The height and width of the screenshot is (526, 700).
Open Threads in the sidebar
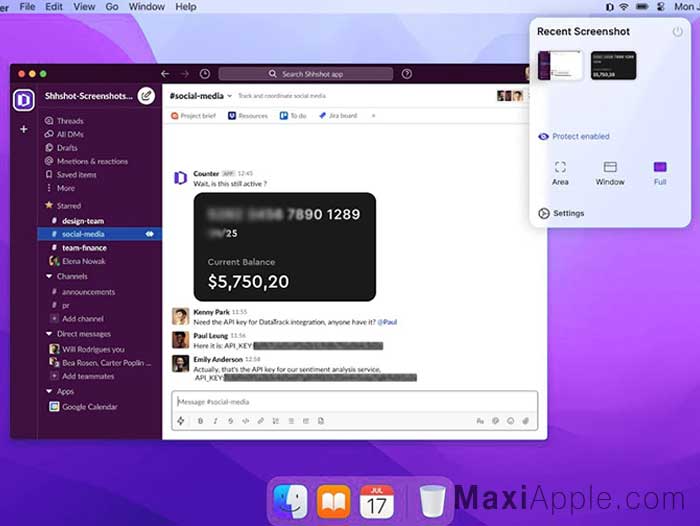[x=64, y=121]
